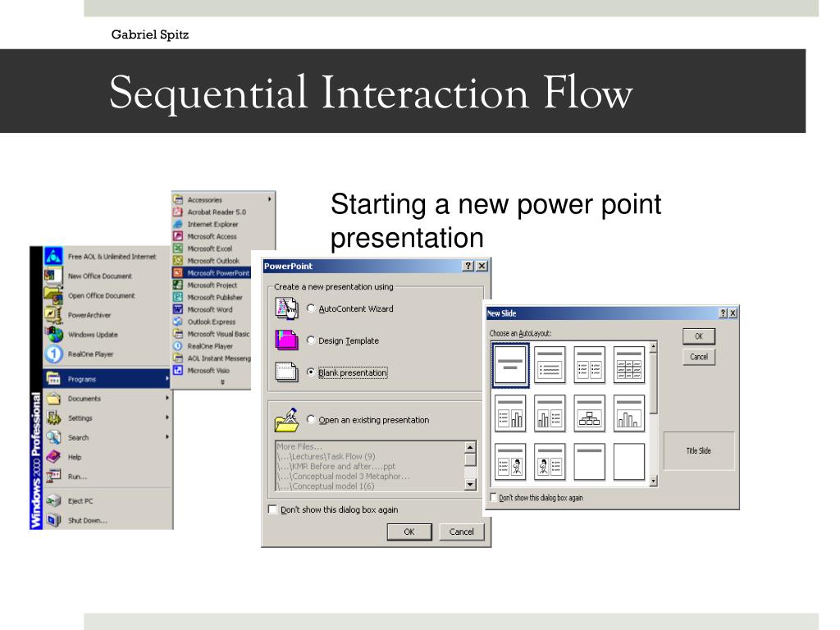Viewport: 840px width, 630px height.
Task: Click OK in the PowerPoint dialog
Action: pyautogui.click(x=409, y=532)
